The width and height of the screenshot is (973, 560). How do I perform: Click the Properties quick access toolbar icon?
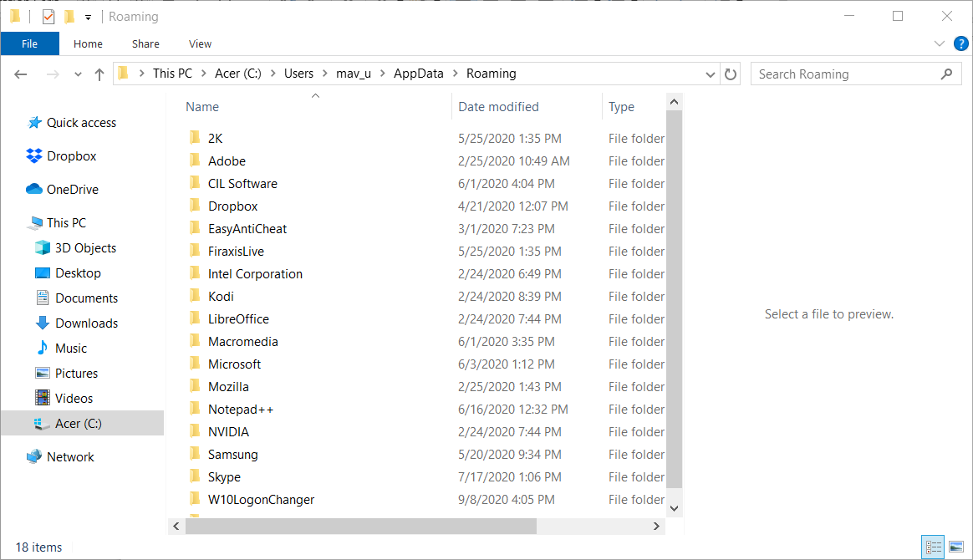(48, 17)
